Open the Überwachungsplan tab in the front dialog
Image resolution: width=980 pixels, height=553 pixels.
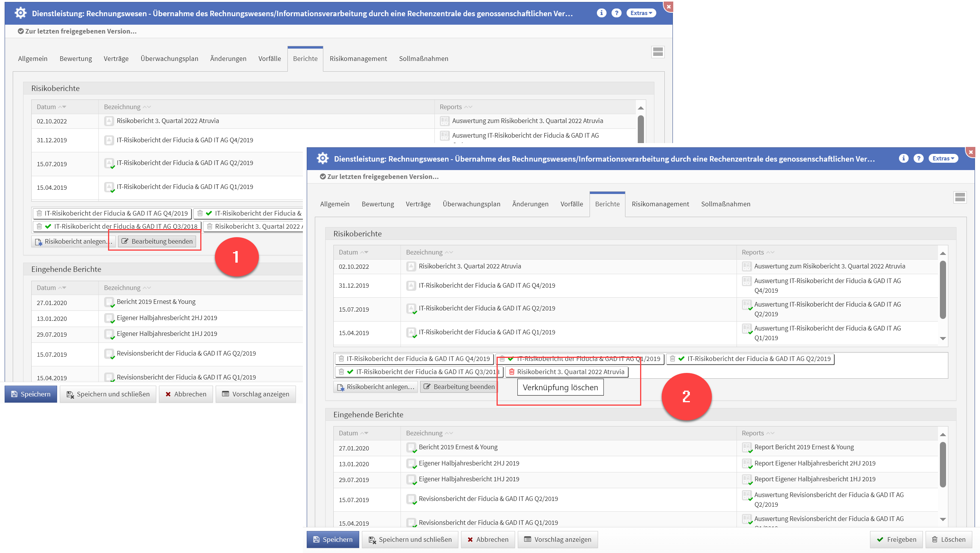coord(471,204)
